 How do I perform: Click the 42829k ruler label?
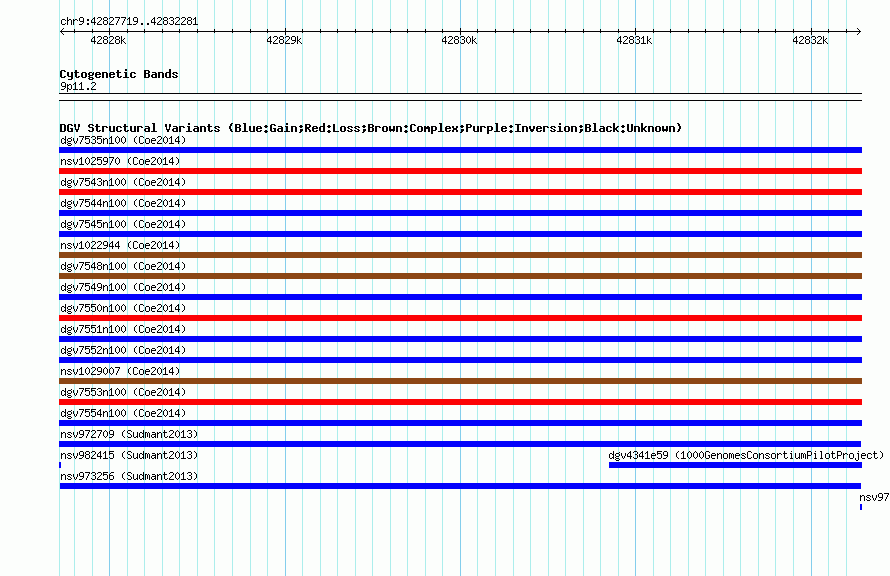tap(284, 40)
